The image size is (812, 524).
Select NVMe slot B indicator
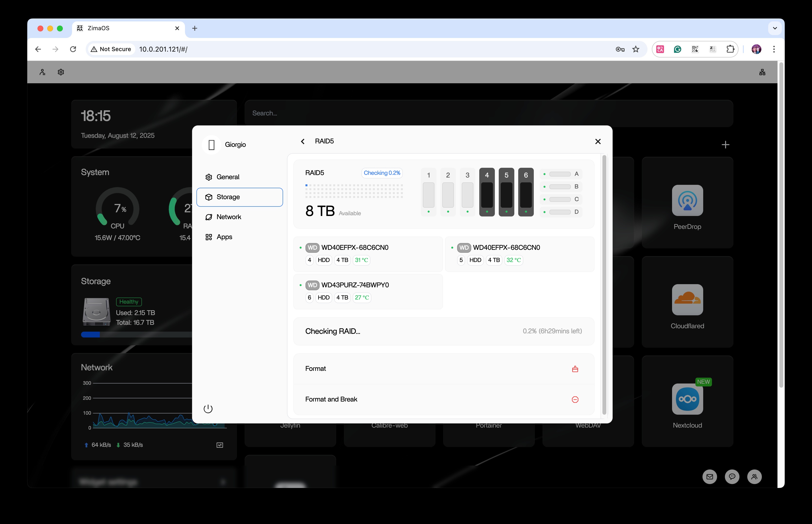561,187
